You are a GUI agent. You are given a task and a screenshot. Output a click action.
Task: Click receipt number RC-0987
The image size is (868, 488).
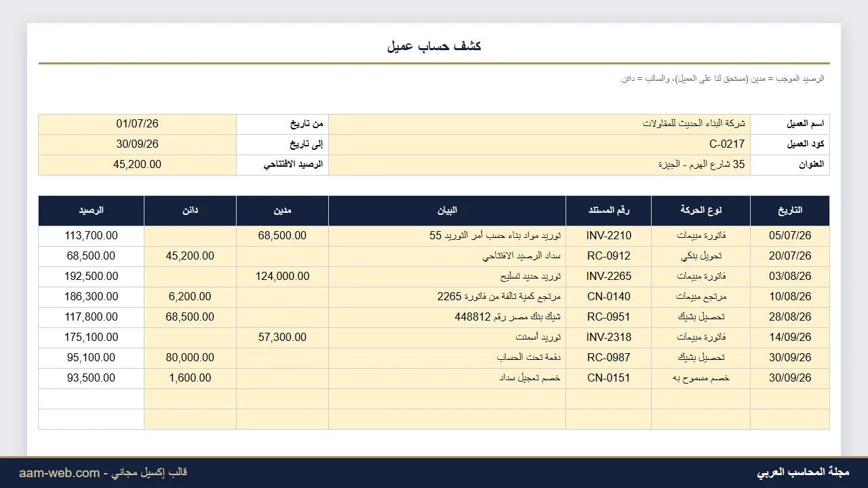[609, 358]
